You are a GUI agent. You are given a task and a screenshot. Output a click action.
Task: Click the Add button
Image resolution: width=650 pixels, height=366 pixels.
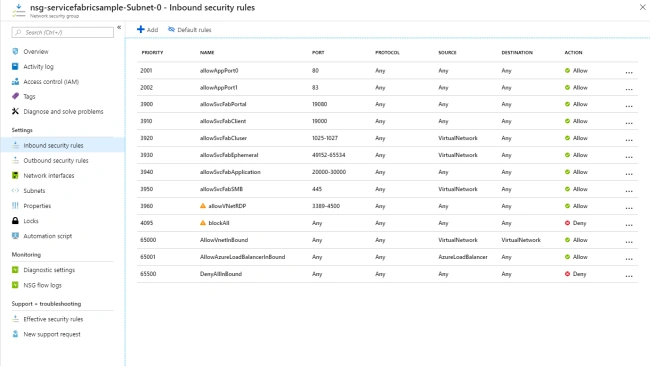148,29
